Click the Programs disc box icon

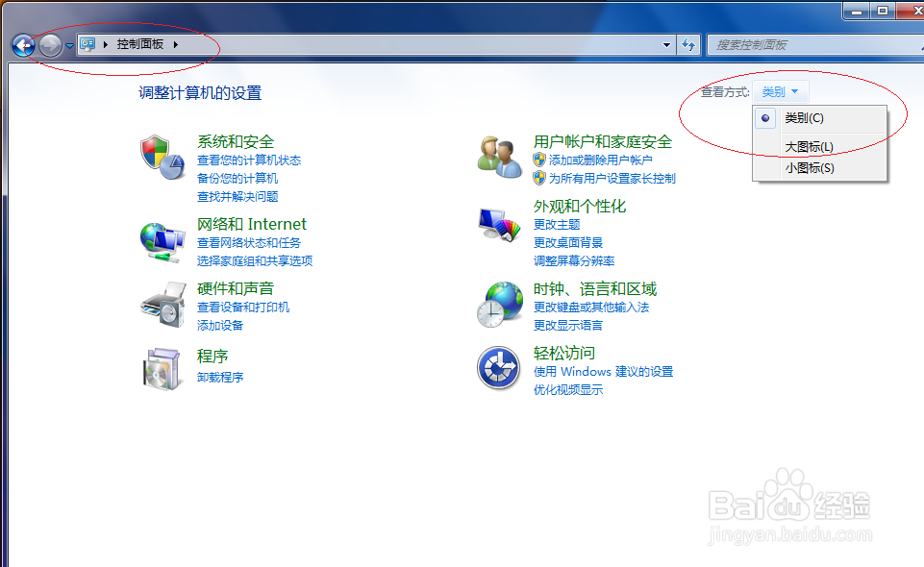click(x=162, y=369)
